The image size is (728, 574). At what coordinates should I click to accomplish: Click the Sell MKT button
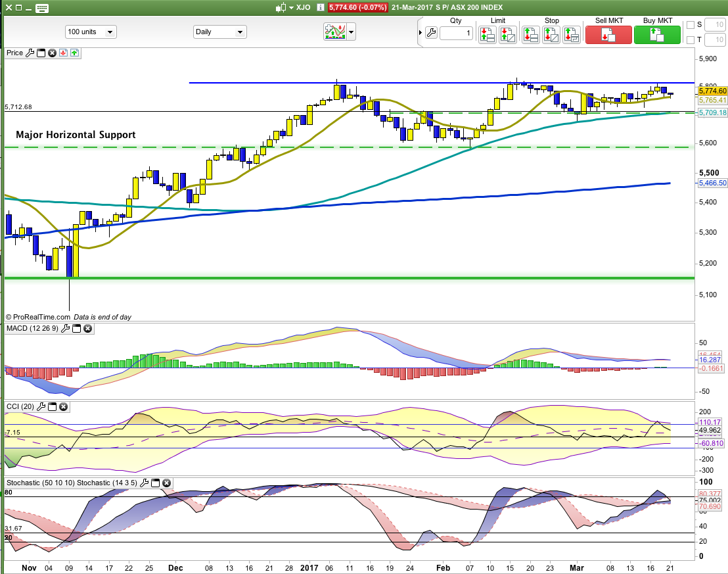click(x=608, y=35)
